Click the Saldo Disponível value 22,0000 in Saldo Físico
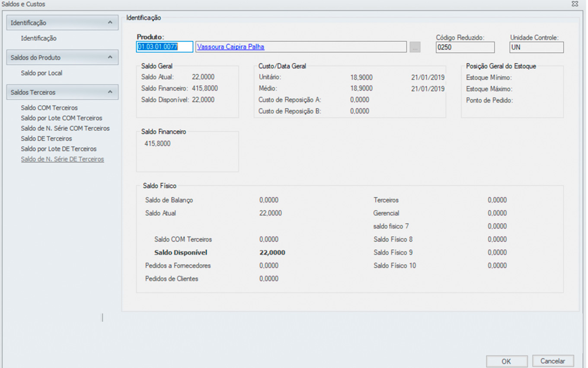Viewport: 588px width, 368px height. pyautogui.click(x=272, y=252)
